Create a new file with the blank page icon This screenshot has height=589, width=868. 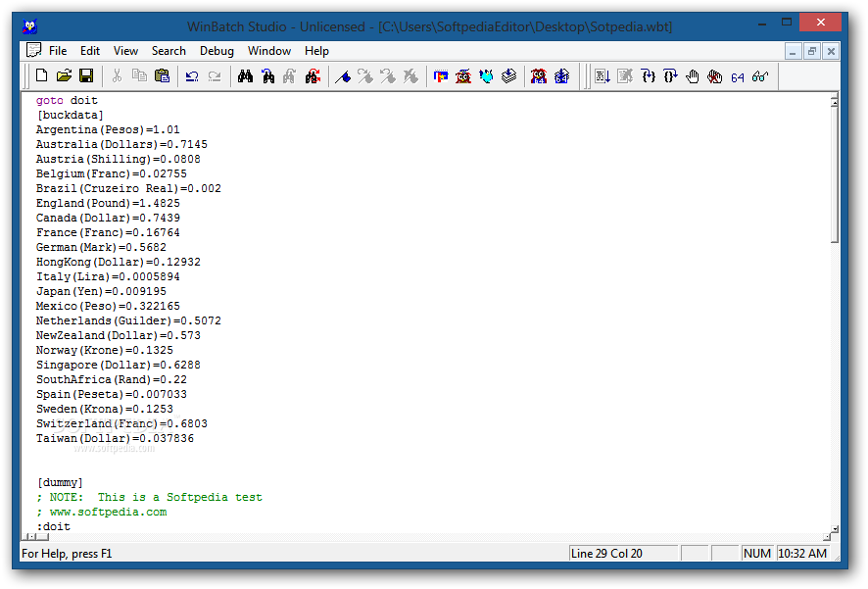41,75
